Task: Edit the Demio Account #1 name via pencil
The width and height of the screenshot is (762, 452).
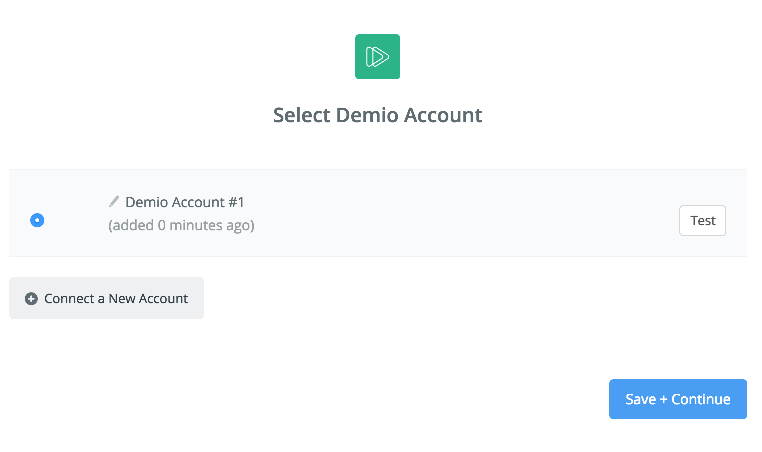Action: [114, 201]
